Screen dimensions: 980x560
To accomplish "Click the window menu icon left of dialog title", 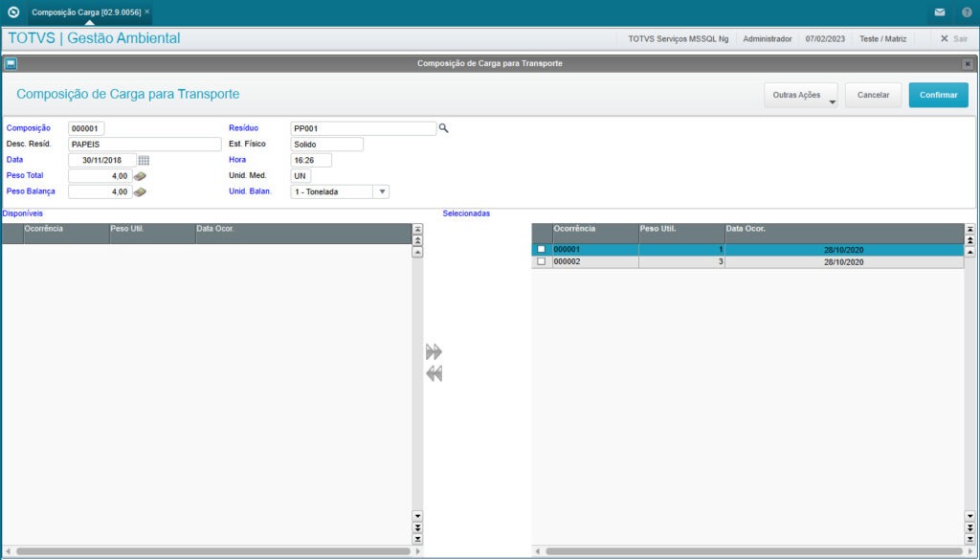I will coord(11,64).
